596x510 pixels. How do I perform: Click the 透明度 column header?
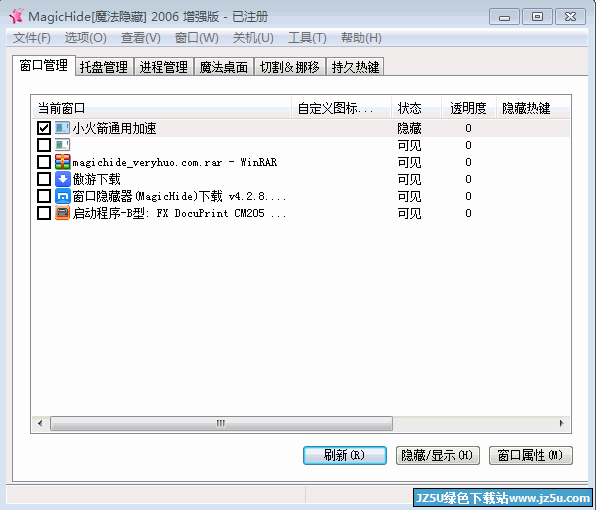(469, 108)
